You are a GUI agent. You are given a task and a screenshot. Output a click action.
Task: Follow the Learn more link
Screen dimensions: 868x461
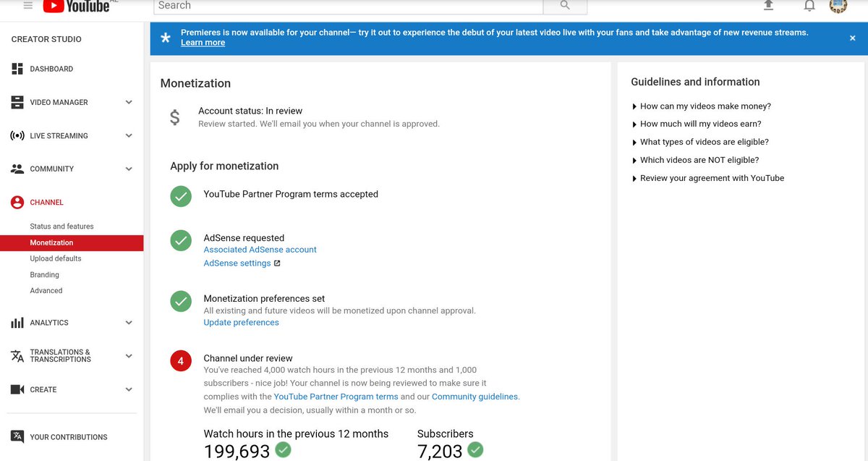tap(203, 43)
